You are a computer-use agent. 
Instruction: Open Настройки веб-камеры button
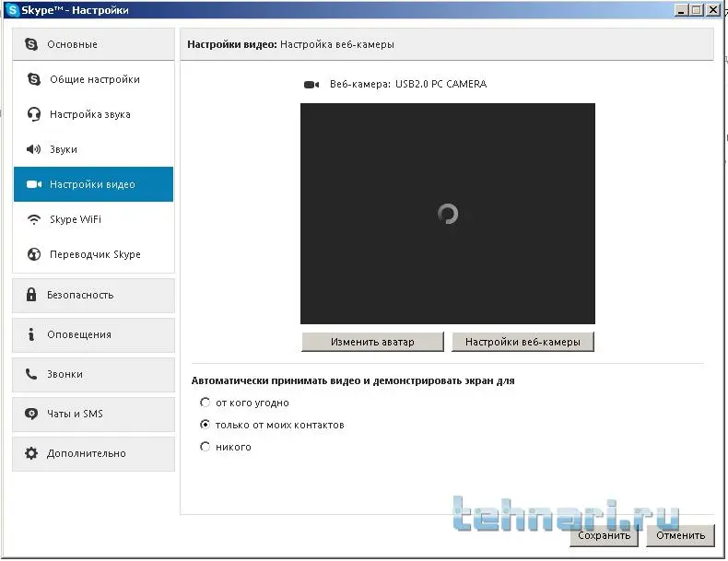click(x=523, y=342)
